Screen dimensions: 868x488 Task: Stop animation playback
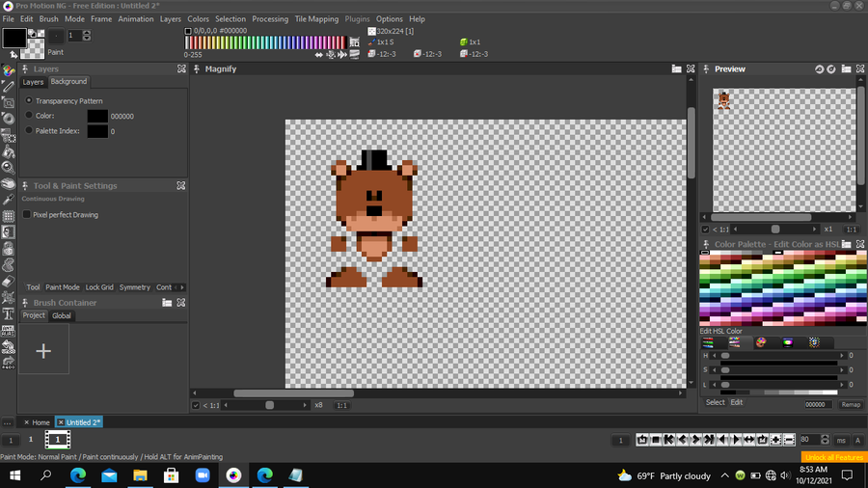(x=656, y=440)
